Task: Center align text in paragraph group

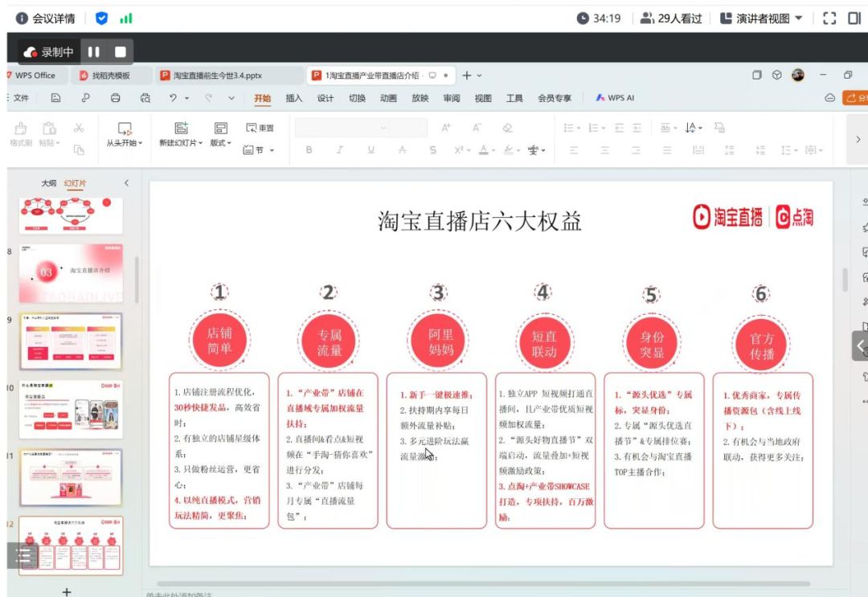Action: coord(604,150)
